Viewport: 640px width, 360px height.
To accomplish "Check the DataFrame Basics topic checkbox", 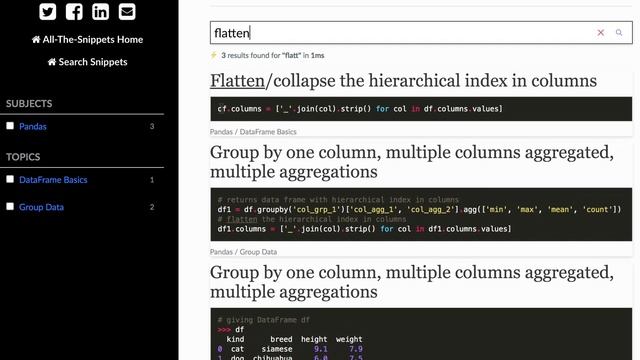I will pyautogui.click(x=10, y=179).
